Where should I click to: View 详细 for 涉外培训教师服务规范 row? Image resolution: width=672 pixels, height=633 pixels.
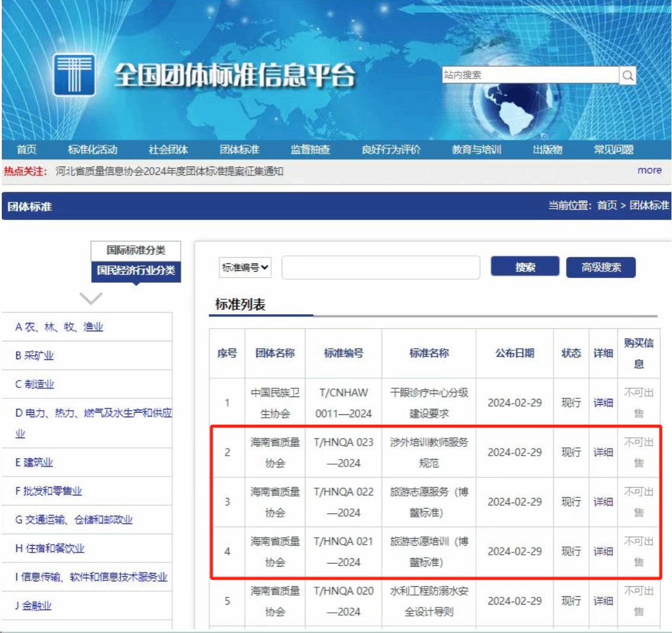tap(603, 453)
